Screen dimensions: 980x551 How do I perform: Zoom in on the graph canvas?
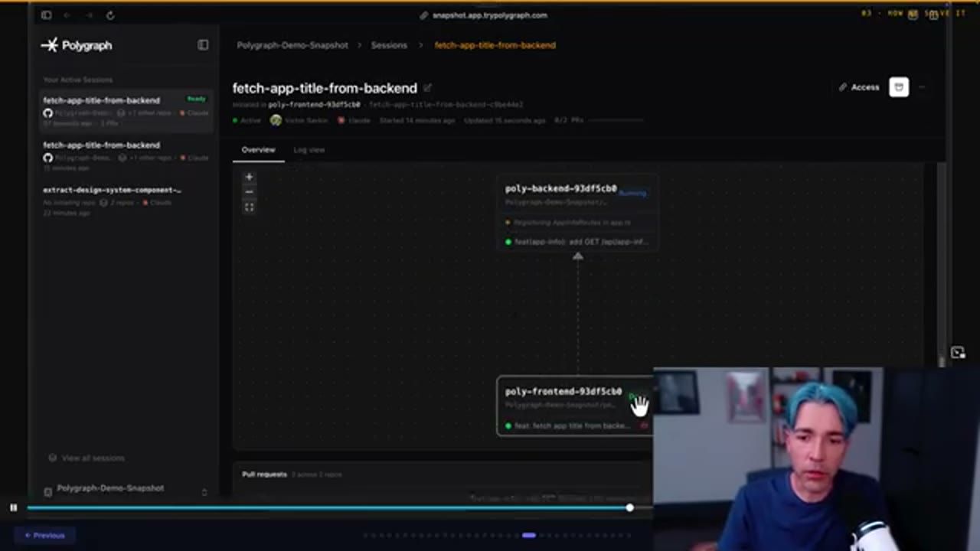point(249,177)
